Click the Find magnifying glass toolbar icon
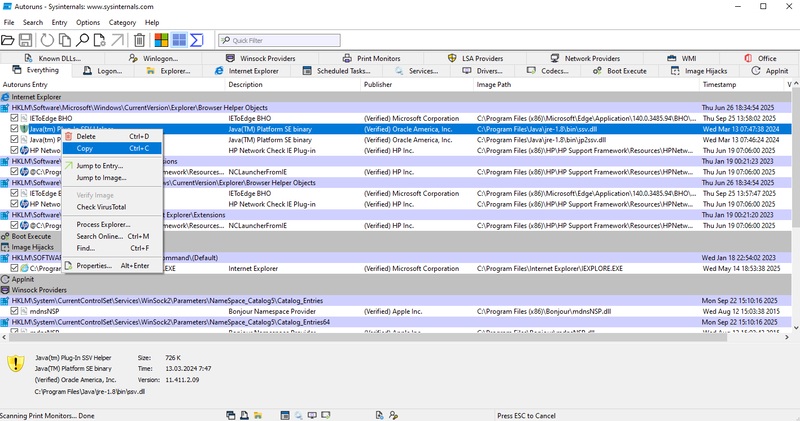Viewport: 800px width, 421px height. [x=83, y=40]
